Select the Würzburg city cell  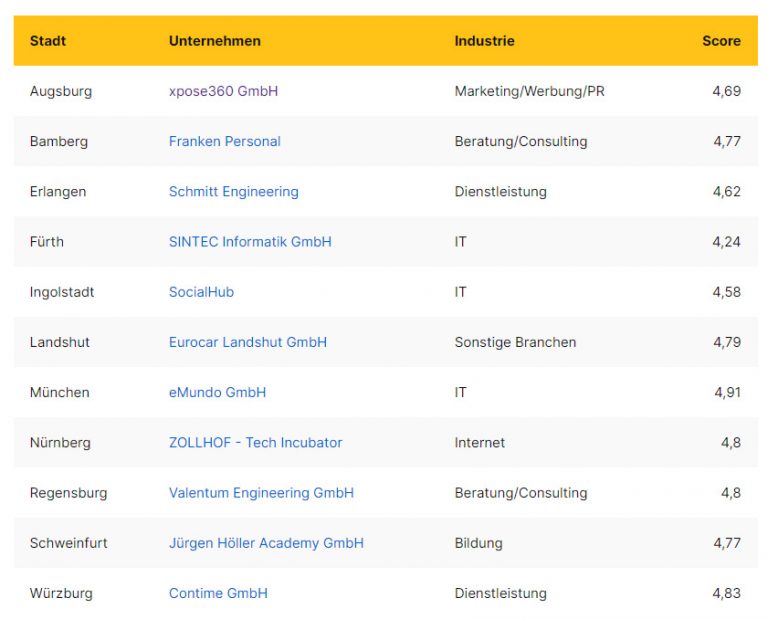(x=61, y=593)
